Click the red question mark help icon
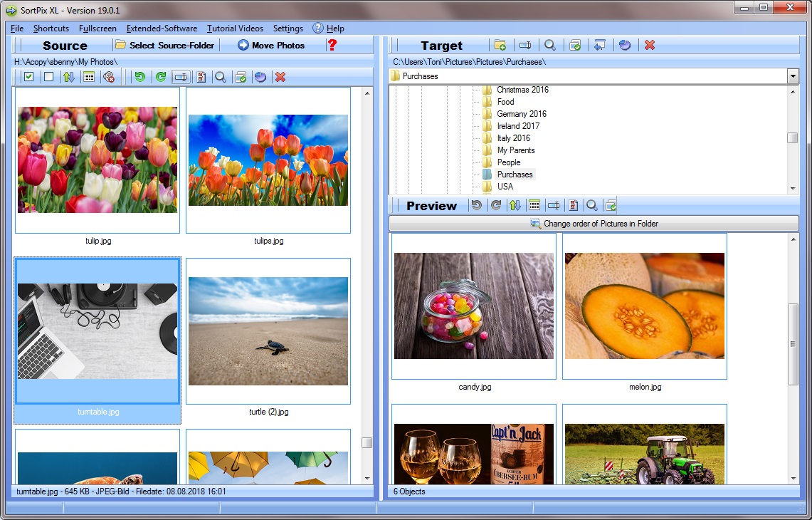 point(332,45)
